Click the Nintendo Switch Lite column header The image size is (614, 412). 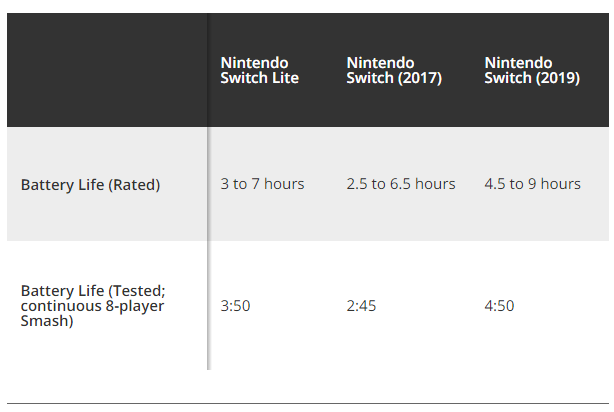(259, 70)
